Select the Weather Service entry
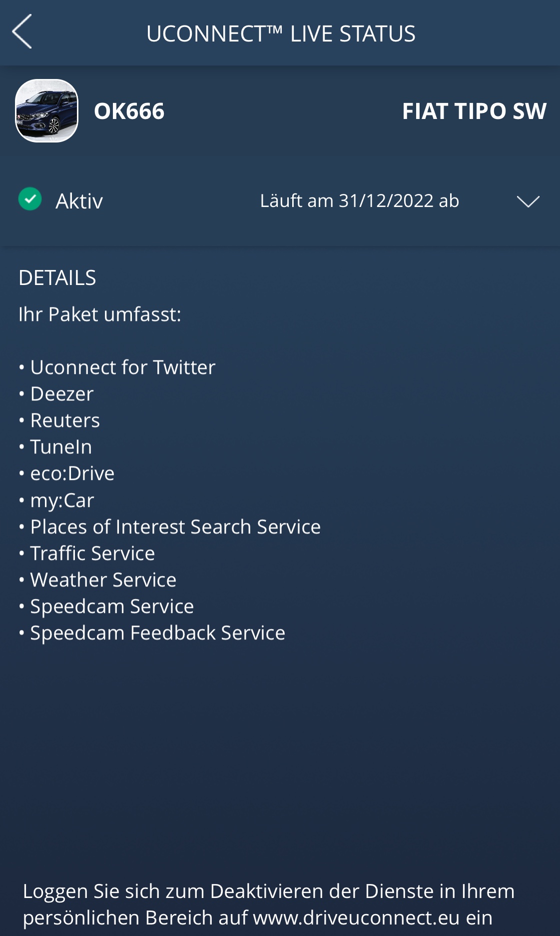 [x=103, y=580]
